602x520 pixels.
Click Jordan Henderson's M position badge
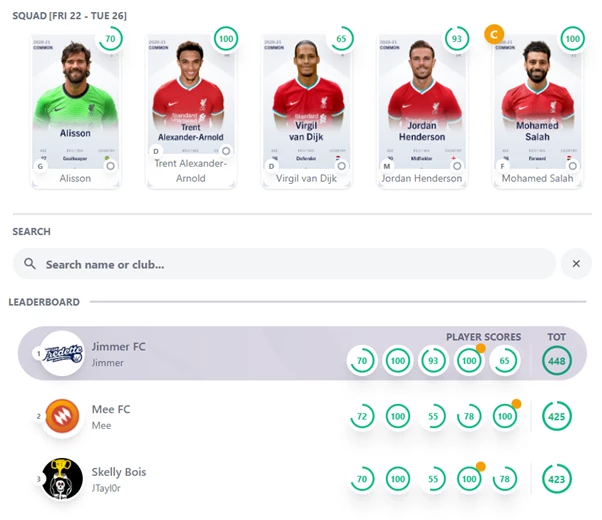387,166
